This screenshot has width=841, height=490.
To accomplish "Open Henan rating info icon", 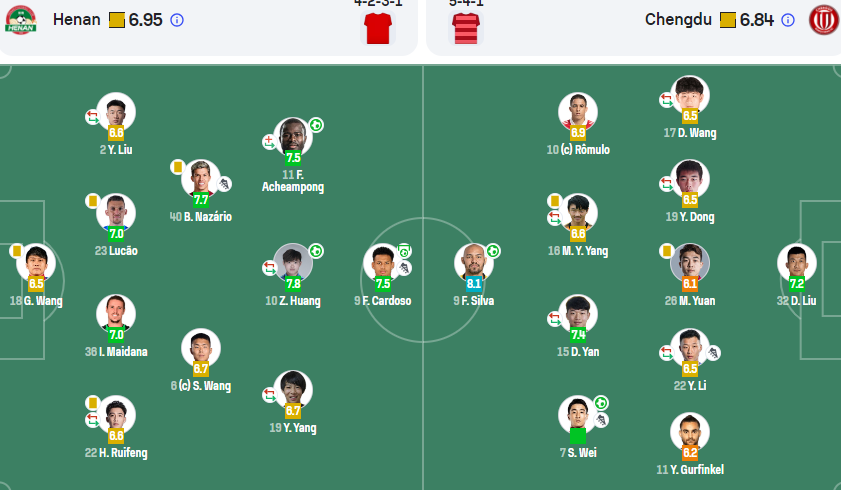I will 177,20.
